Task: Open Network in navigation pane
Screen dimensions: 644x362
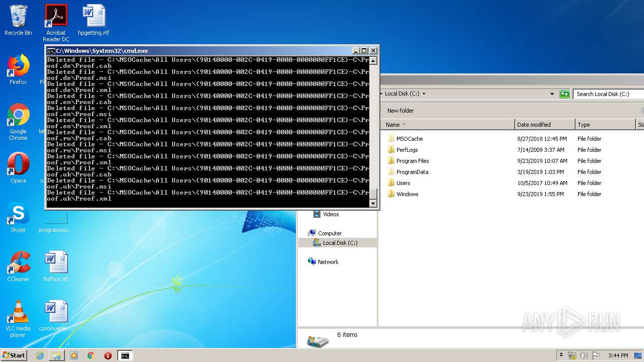Action: tap(328, 262)
